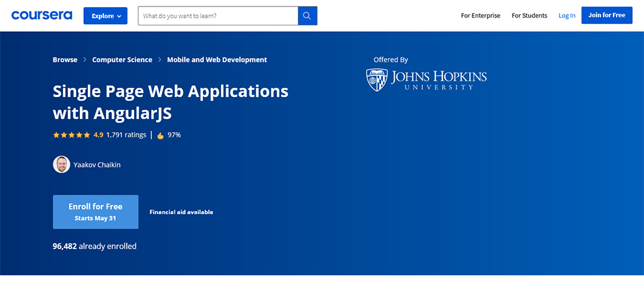Navigate to Browse breadcrumb
The height and width of the screenshot is (281, 644).
[65, 60]
